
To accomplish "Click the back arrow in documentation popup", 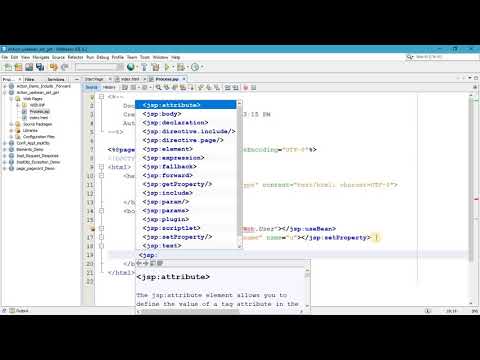I will (x=139, y=263).
